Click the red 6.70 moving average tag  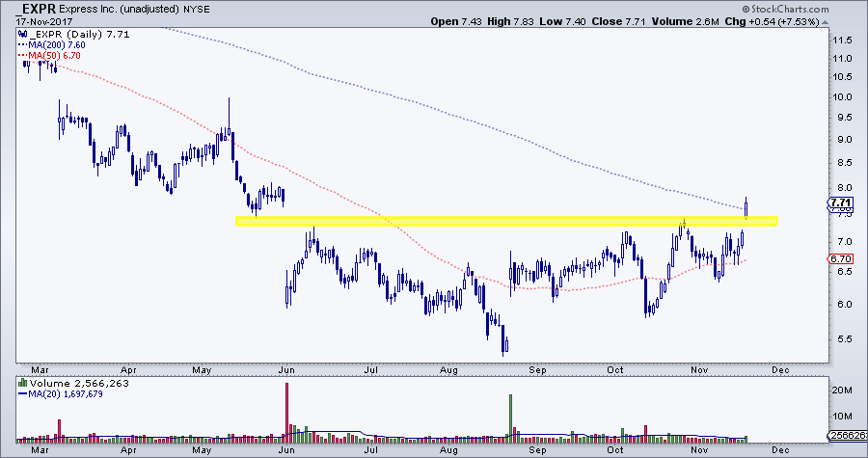pos(840,259)
